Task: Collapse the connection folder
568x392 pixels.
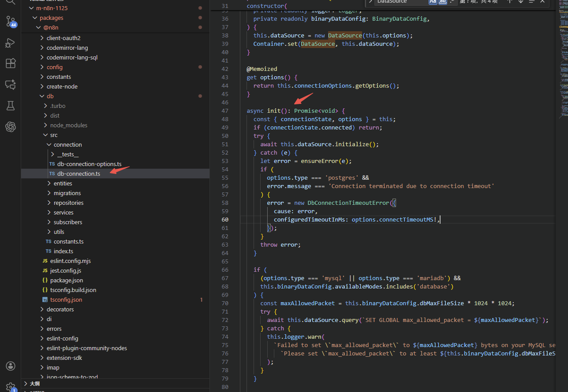Action: point(49,144)
